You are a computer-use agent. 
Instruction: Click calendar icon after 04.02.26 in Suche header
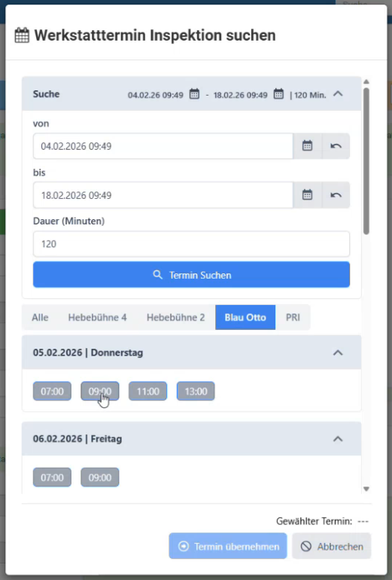(194, 94)
